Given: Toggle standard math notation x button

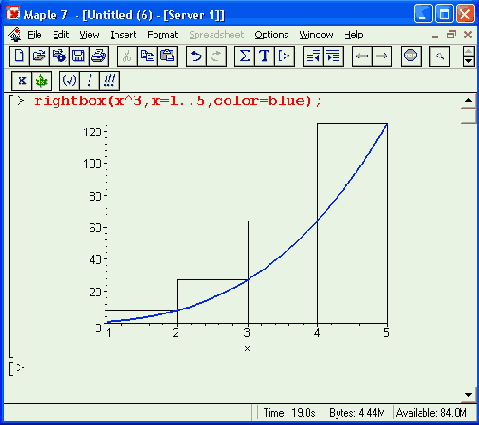Looking at the screenshot, I should coord(22,81).
